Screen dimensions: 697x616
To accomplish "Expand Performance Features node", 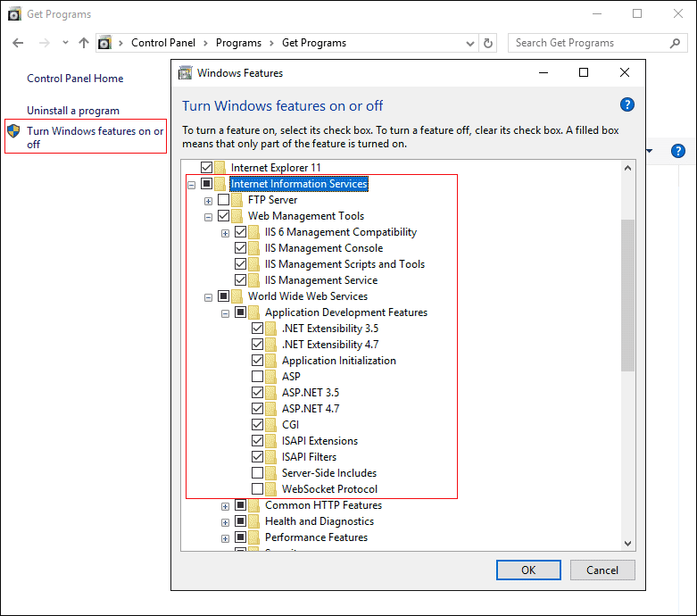I will coord(226,538).
